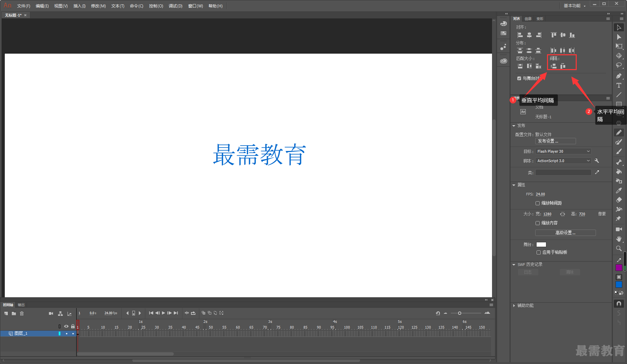
Task: Play the timeline animation
Action: [x=163, y=313]
